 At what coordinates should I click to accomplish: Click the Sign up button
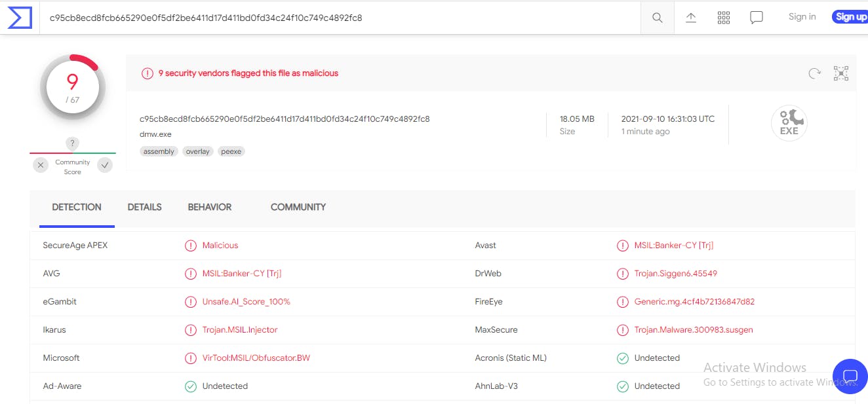851,17
